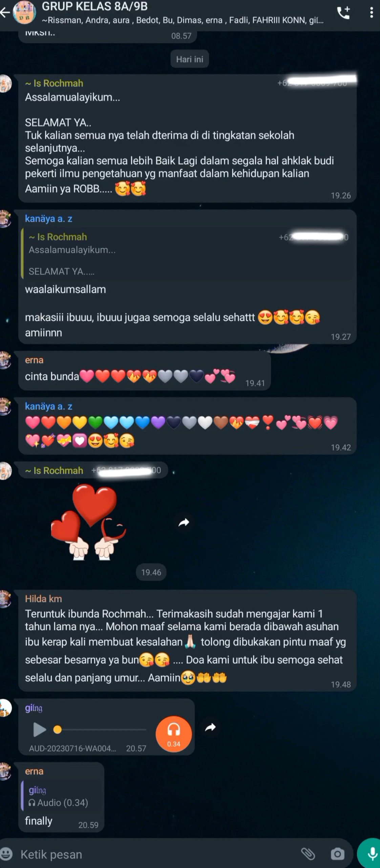Tap the green microphone record button
The width and height of the screenshot is (380, 868).
[x=371, y=853]
